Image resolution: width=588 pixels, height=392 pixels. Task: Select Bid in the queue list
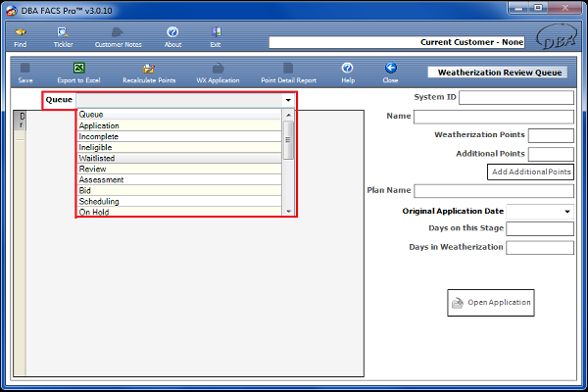(179, 190)
